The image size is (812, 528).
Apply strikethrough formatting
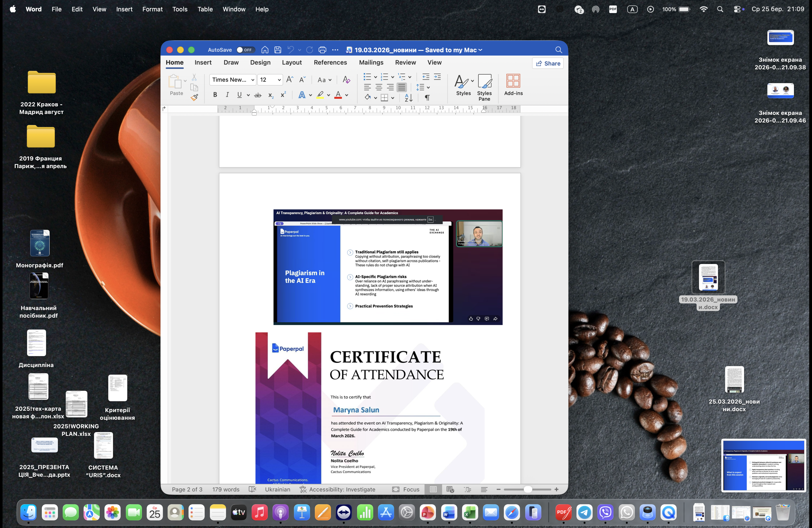(258, 95)
